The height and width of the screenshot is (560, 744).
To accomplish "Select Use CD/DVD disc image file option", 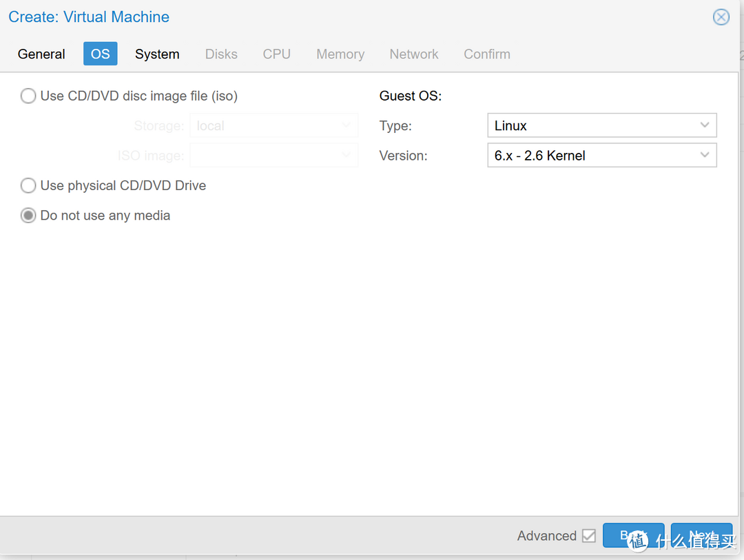I will click(x=28, y=96).
